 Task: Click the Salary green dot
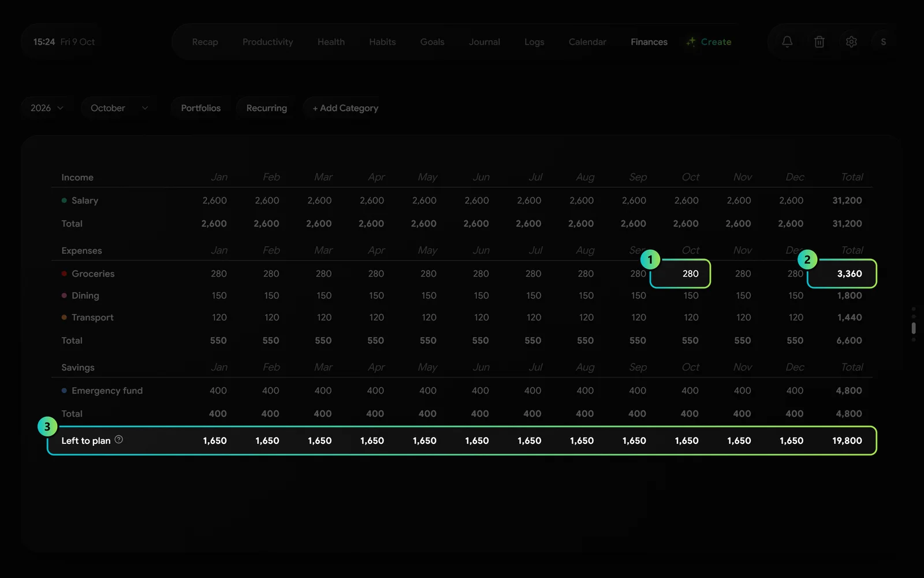(64, 201)
